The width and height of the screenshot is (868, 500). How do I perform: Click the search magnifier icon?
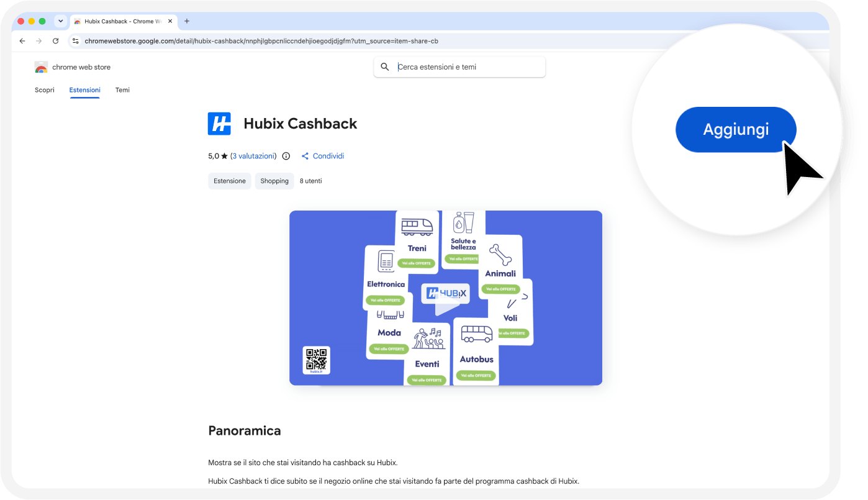tap(385, 67)
